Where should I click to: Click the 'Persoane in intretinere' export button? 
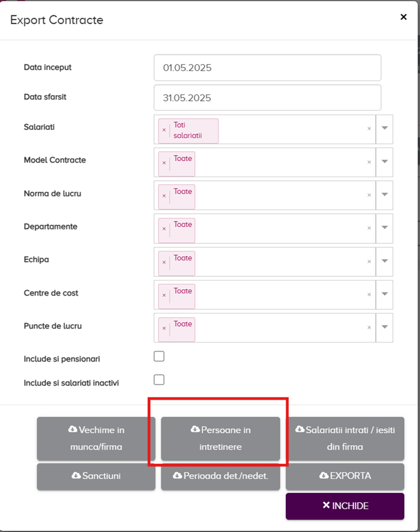(x=220, y=438)
